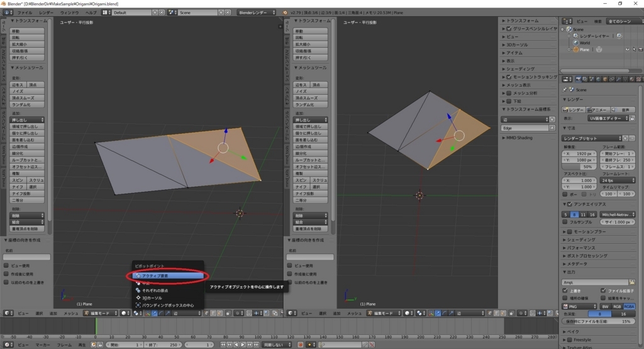Open the ウィンドウ menu
This screenshot has height=349, width=644.
pos(69,13)
